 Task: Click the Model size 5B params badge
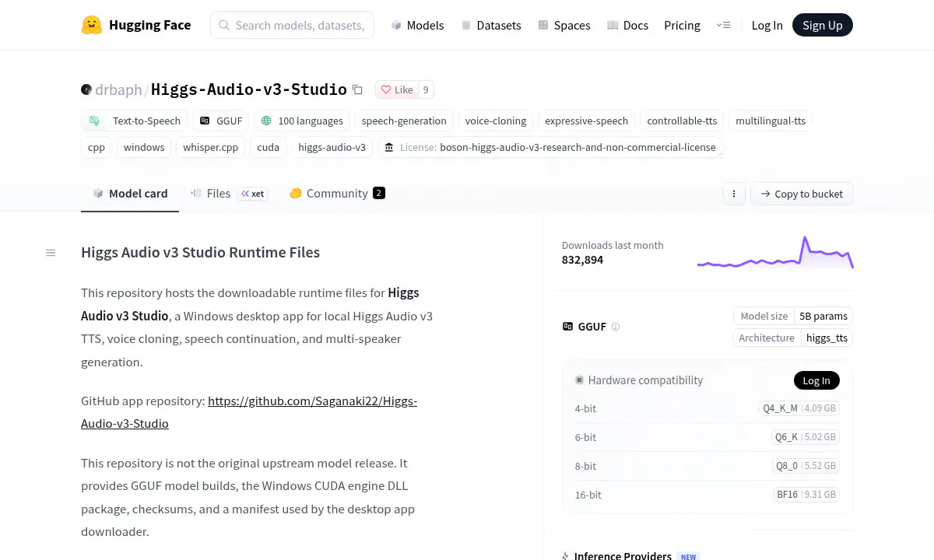[x=793, y=316]
